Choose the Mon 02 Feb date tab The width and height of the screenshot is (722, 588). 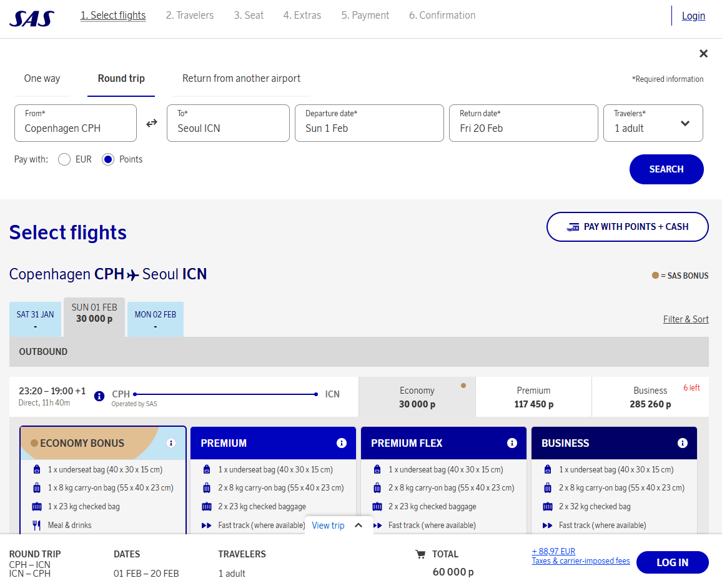point(155,319)
